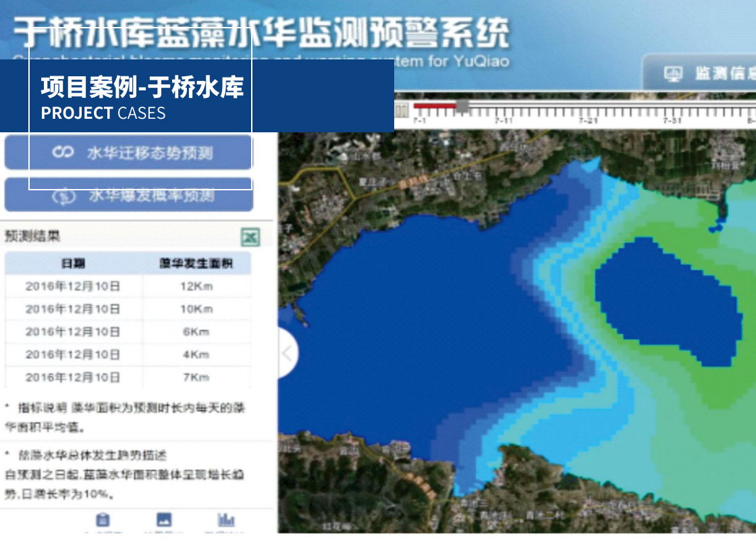
Task: Select the 10Km area cell
Action: coord(196,309)
